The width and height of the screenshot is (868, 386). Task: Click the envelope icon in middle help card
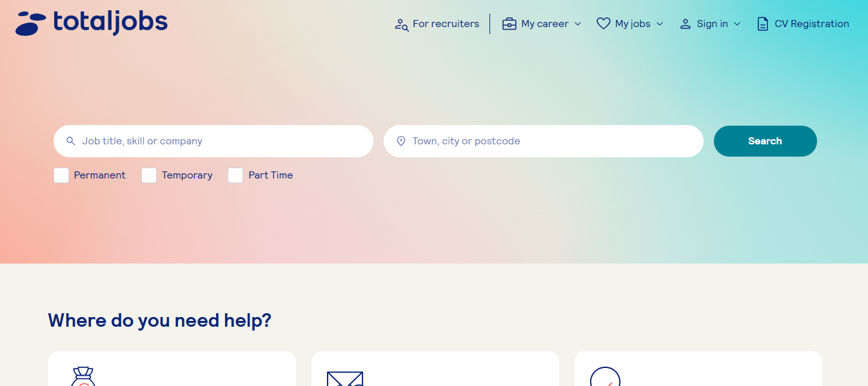[x=346, y=380]
